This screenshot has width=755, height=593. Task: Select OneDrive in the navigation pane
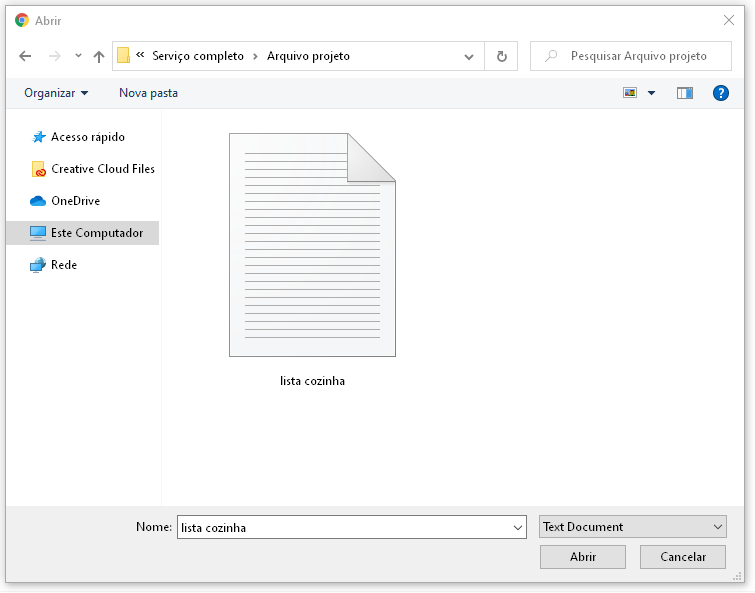click(x=75, y=201)
